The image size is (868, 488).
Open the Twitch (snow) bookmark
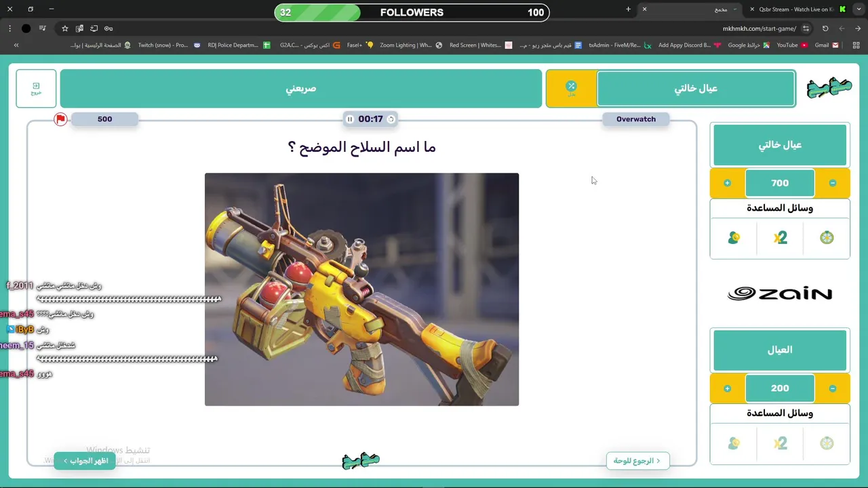pos(169,45)
